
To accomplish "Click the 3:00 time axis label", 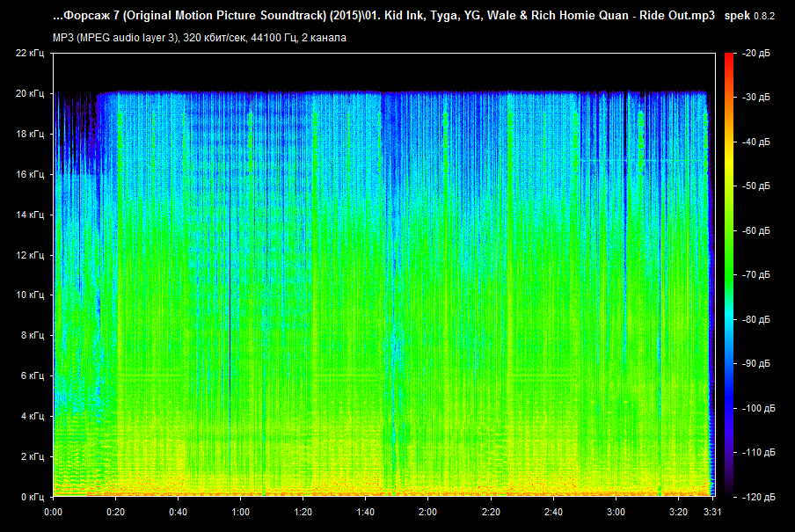I will click(x=616, y=511).
